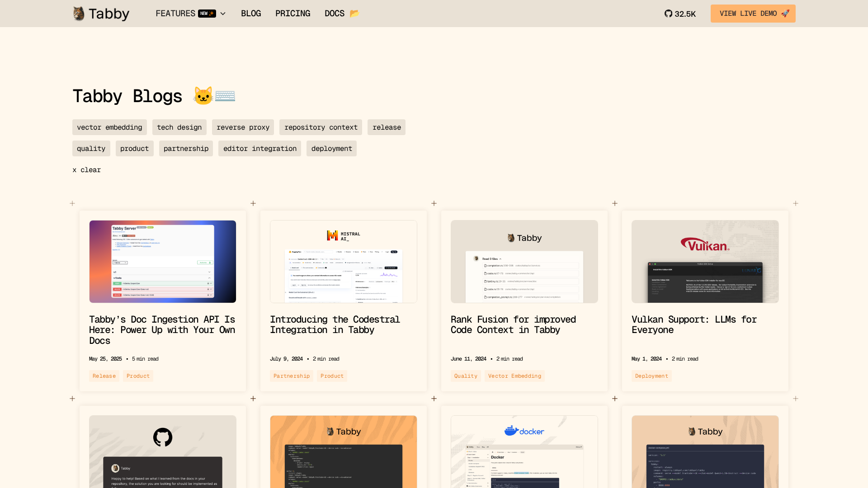Click the Partnership label on Codestral card
This screenshot has height=488, width=868.
(x=292, y=376)
